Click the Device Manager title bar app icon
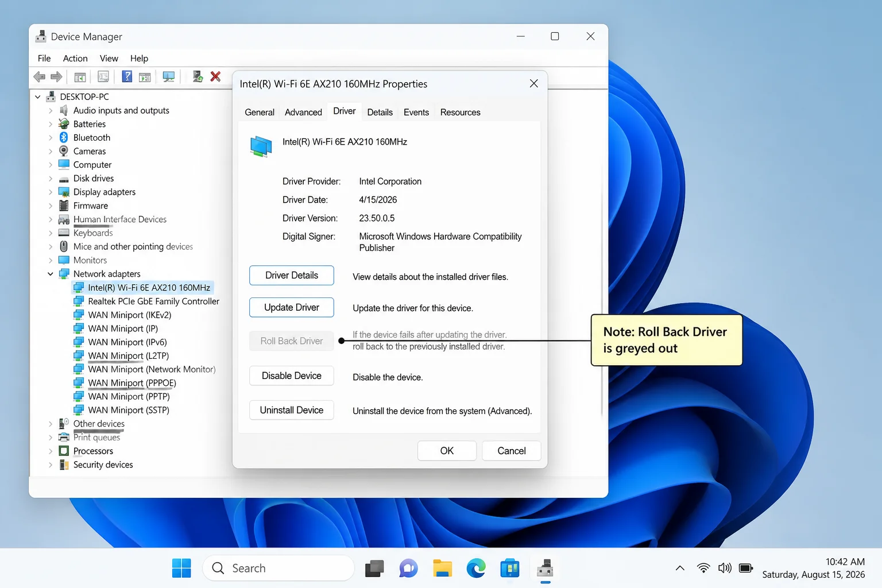The width and height of the screenshot is (882, 588). [41, 36]
